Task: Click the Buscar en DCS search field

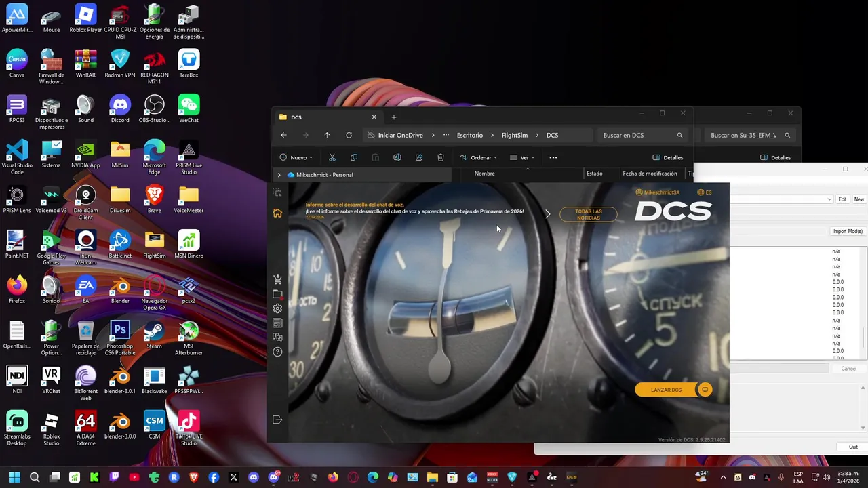Action: coord(643,135)
